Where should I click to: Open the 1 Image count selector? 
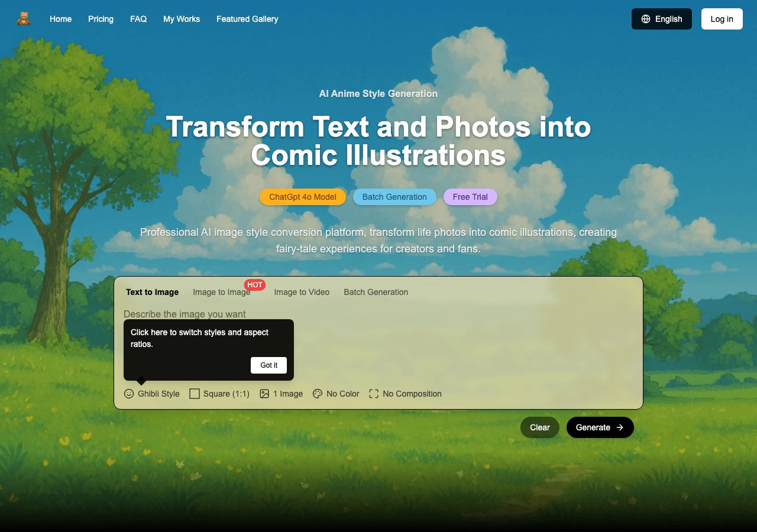point(281,394)
